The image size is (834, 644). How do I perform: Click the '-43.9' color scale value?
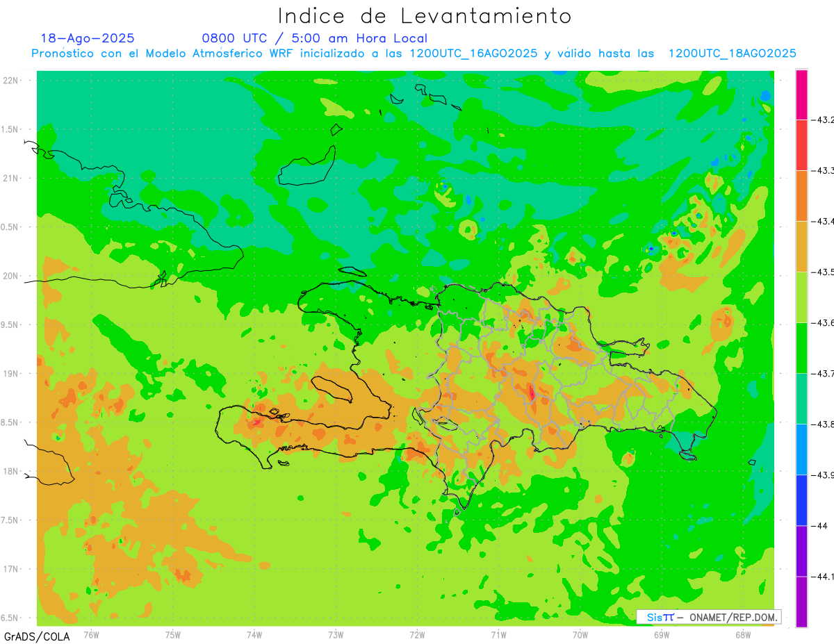pos(821,475)
